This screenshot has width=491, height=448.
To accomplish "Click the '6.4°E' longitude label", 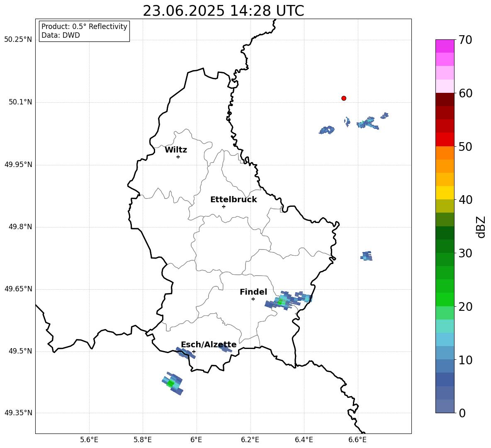I will coord(304,440).
